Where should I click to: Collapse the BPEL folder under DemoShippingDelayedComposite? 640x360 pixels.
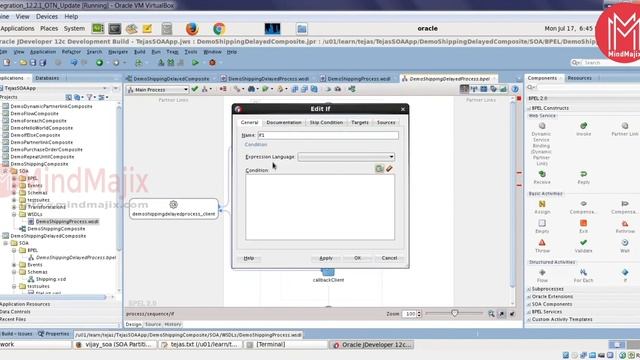click(14, 250)
